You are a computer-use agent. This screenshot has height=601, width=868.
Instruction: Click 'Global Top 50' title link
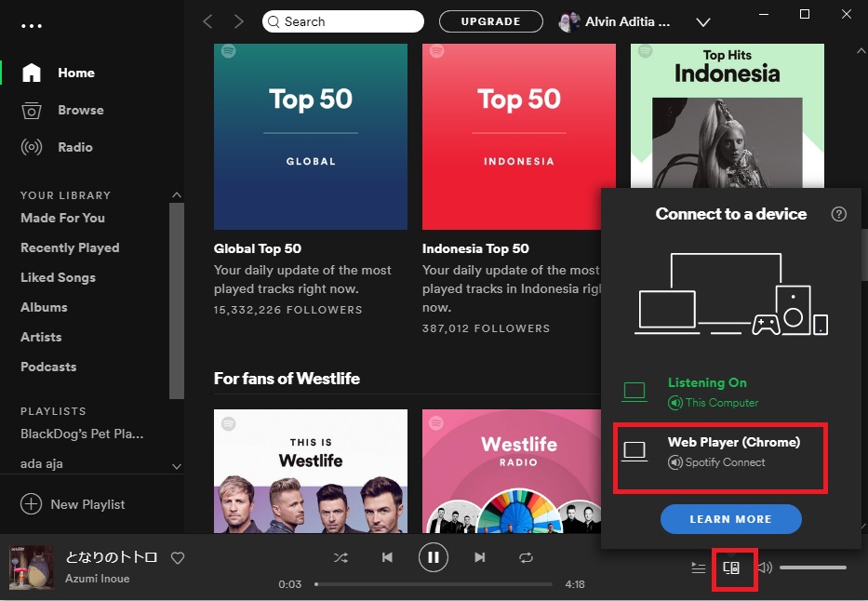coord(258,248)
